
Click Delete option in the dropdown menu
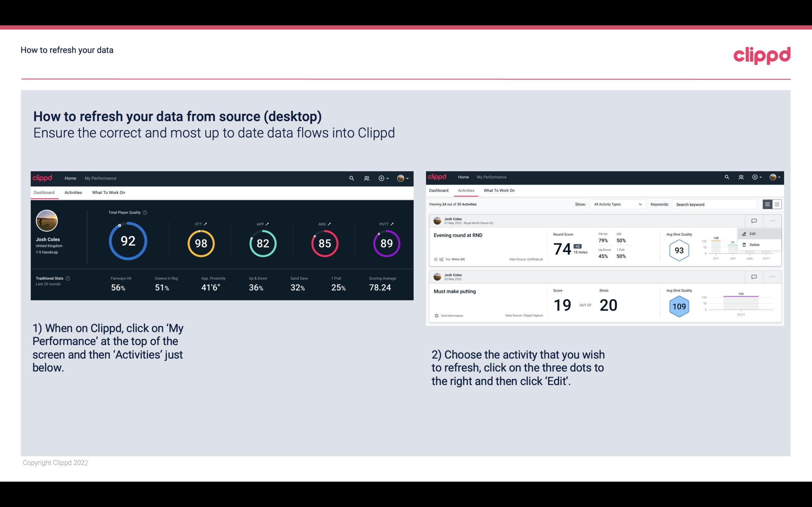755,244
